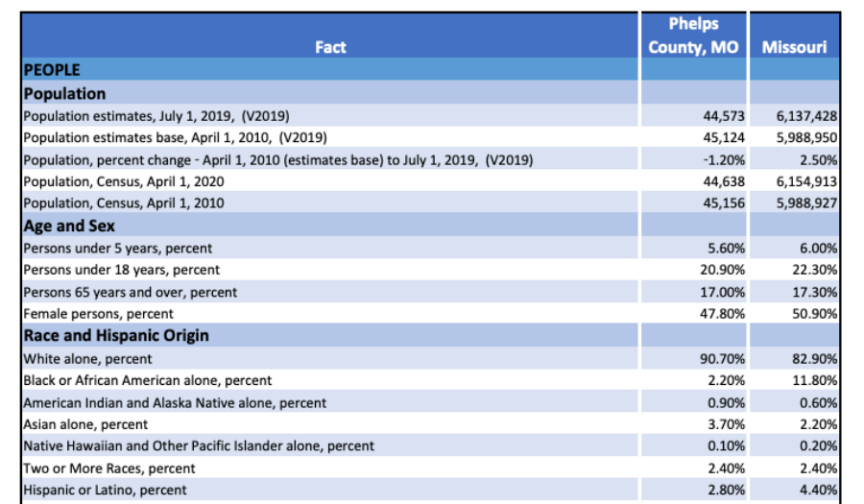Click 'Population, Census, April 1, 2020' label
The width and height of the screenshot is (864, 504).
tap(124, 181)
